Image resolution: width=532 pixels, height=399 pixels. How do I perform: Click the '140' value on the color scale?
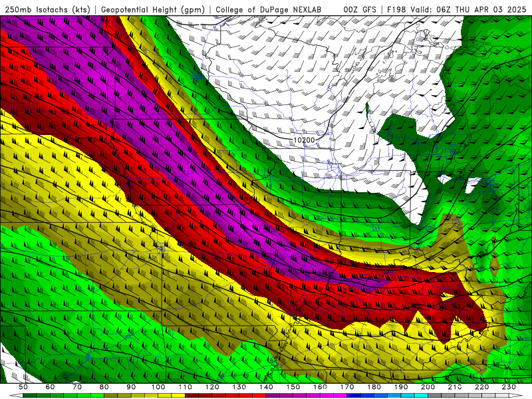[x=266, y=387]
